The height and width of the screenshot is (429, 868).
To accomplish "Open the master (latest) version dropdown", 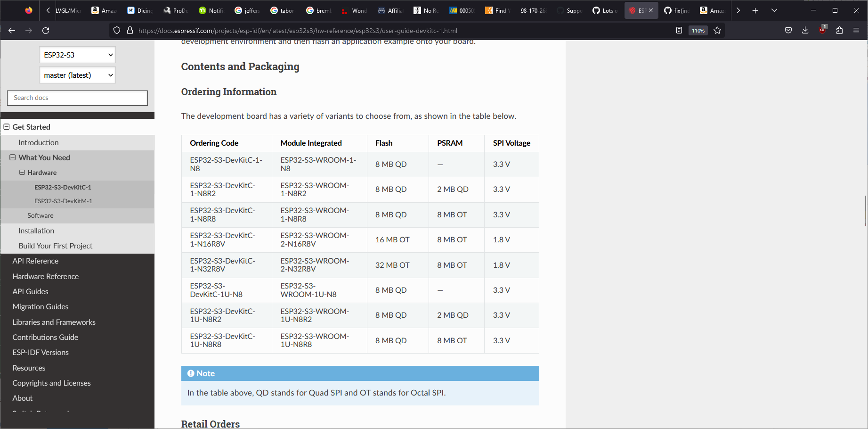I will (77, 75).
